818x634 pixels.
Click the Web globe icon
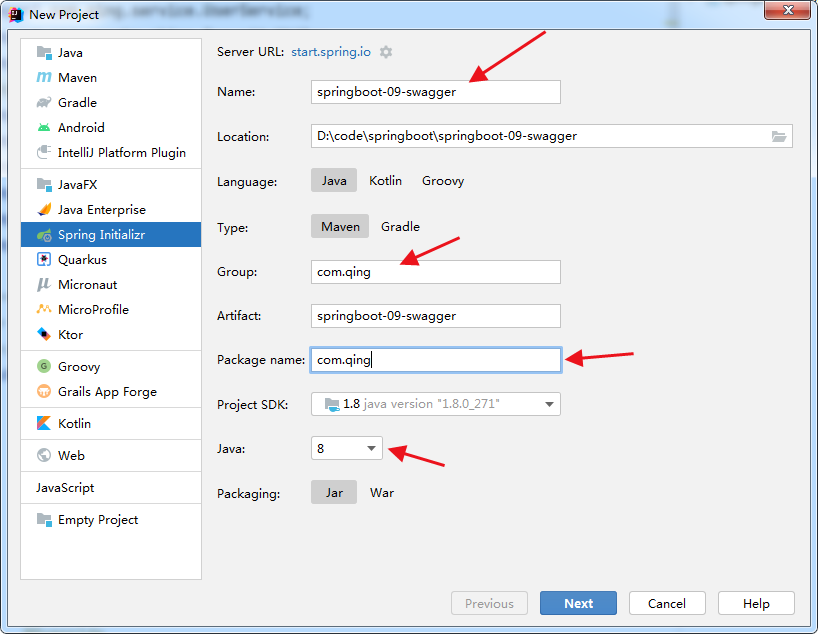coord(44,455)
